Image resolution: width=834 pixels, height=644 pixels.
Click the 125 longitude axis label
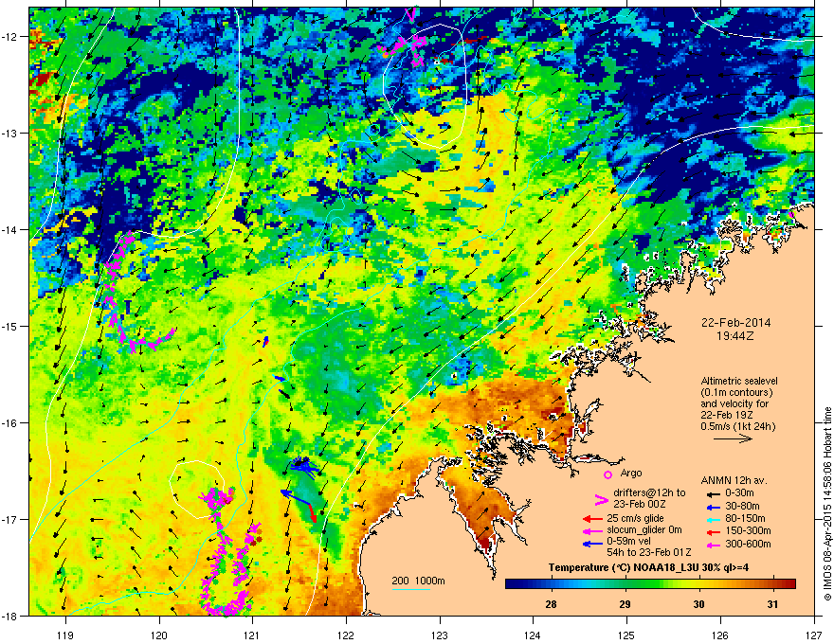click(x=626, y=635)
